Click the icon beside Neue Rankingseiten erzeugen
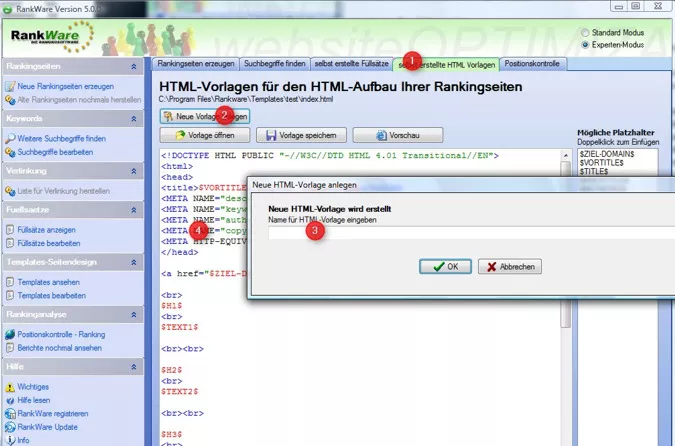This screenshot has height=446, width=675. coord(10,87)
